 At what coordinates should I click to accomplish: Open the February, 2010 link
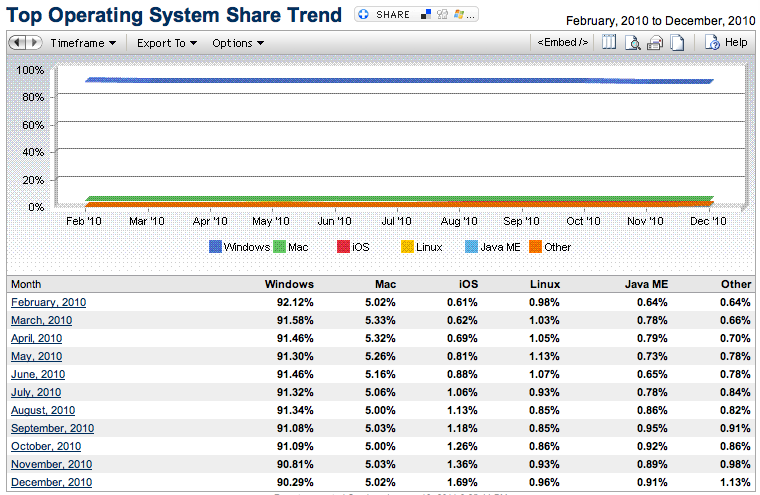pos(48,302)
